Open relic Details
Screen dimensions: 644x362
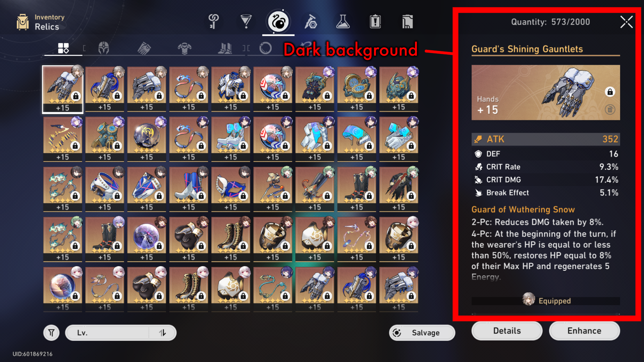[x=507, y=331]
